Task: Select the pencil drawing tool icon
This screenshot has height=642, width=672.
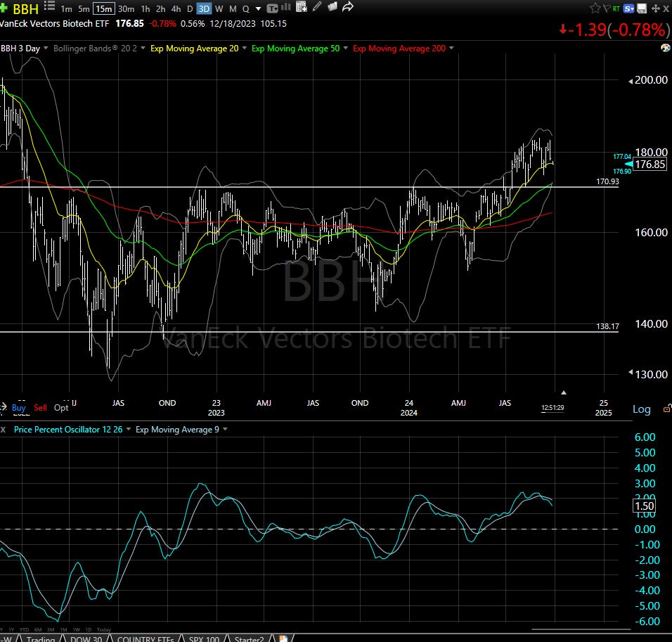Action: coord(317,6)
